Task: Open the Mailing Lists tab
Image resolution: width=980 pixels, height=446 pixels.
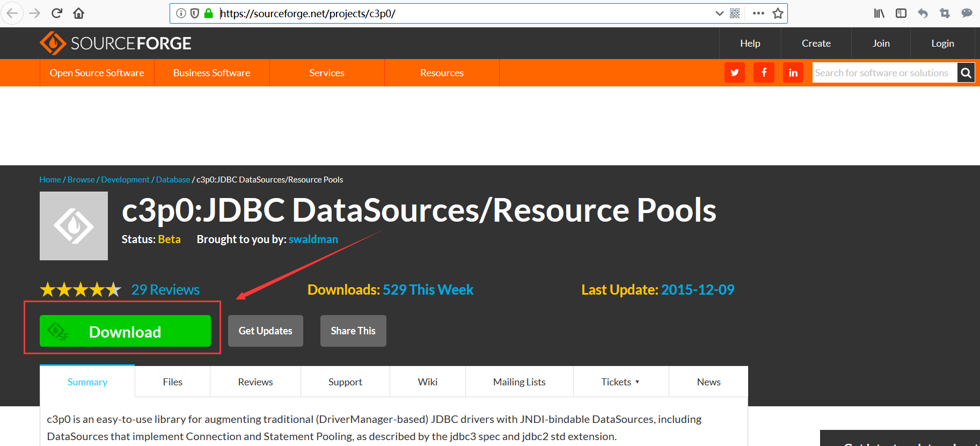Action: point(520,382)
